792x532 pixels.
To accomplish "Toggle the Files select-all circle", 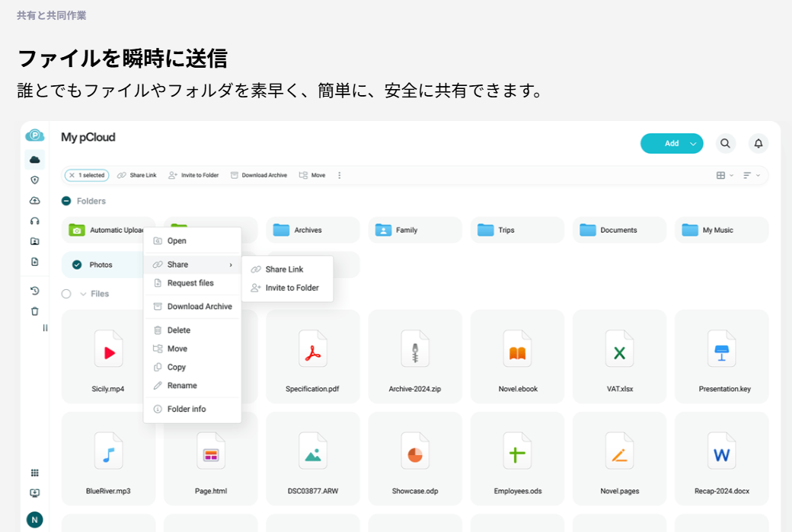I will click(x=66, y=294).
